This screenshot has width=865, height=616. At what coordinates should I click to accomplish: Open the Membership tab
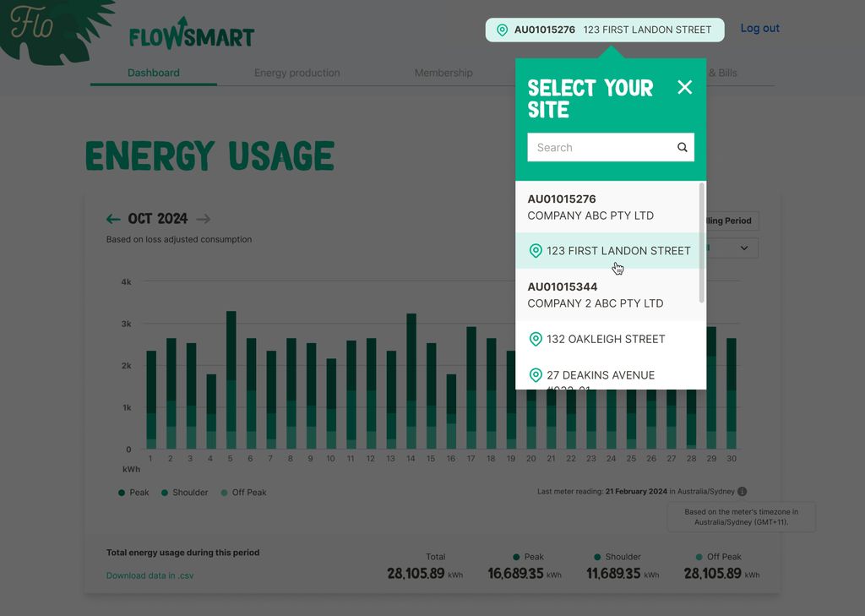[443, 74]
